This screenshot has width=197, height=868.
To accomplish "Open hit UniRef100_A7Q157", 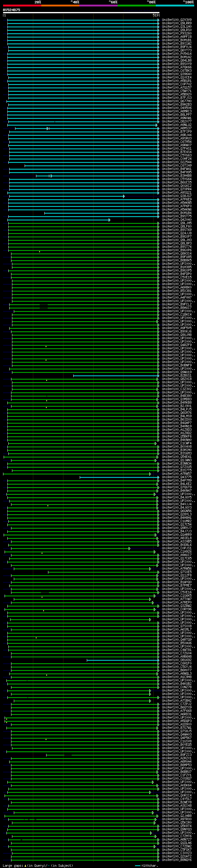I will click(177, 88).
